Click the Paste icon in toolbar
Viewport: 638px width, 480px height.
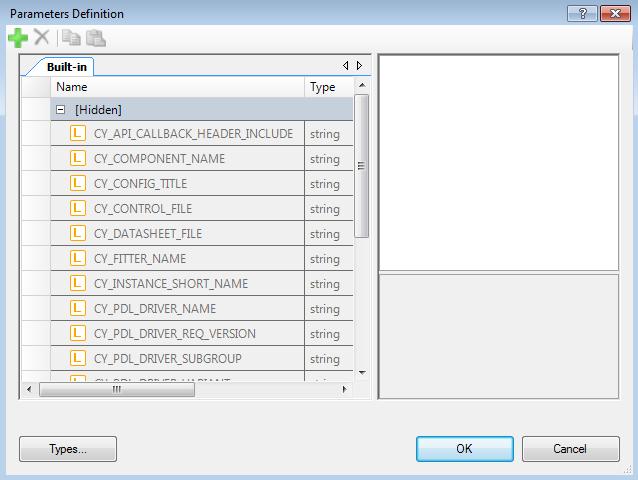(x=96, y=38)
